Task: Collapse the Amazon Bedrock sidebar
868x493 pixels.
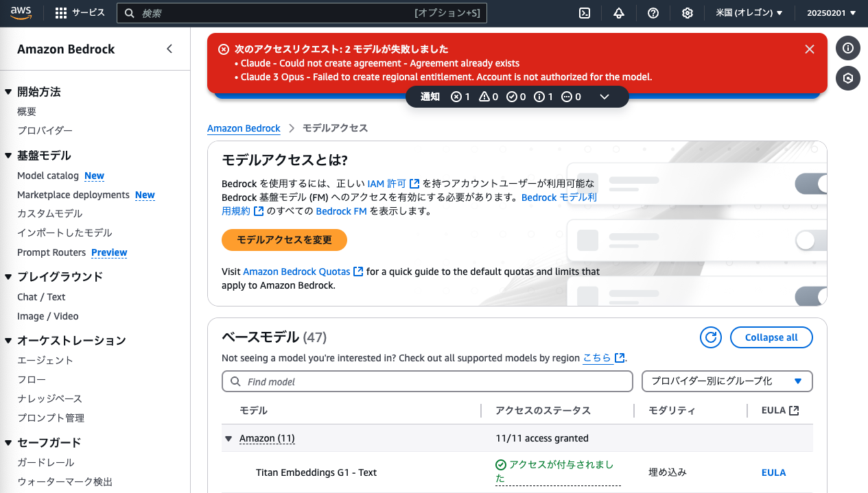Action: coord(169,49)
